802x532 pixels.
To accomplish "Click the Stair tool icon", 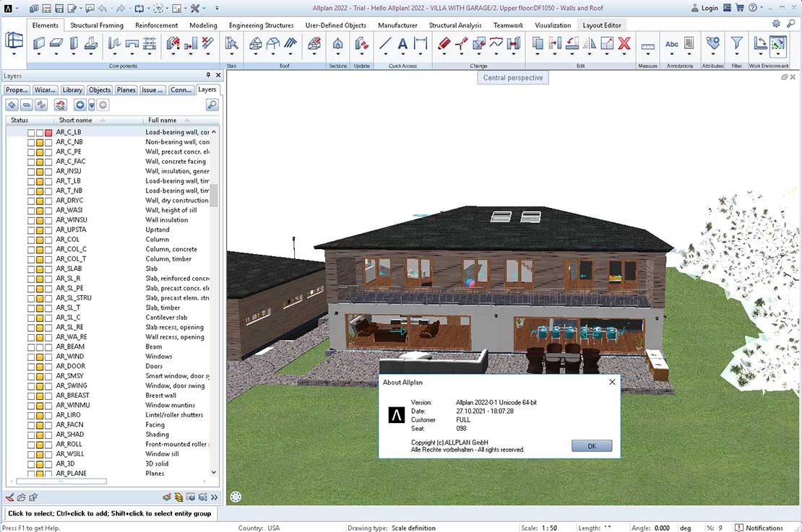I will click(x=231, y=43).
